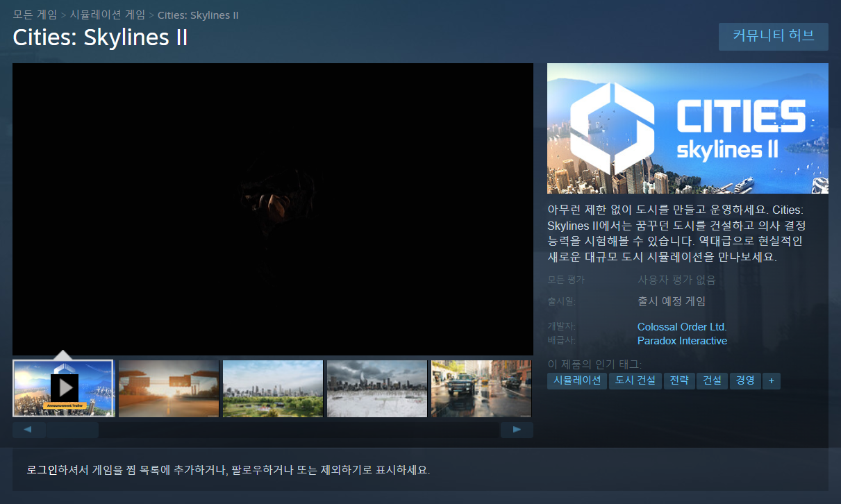
Task: Click right arrow of thumbnail strip
Action: 517,430
